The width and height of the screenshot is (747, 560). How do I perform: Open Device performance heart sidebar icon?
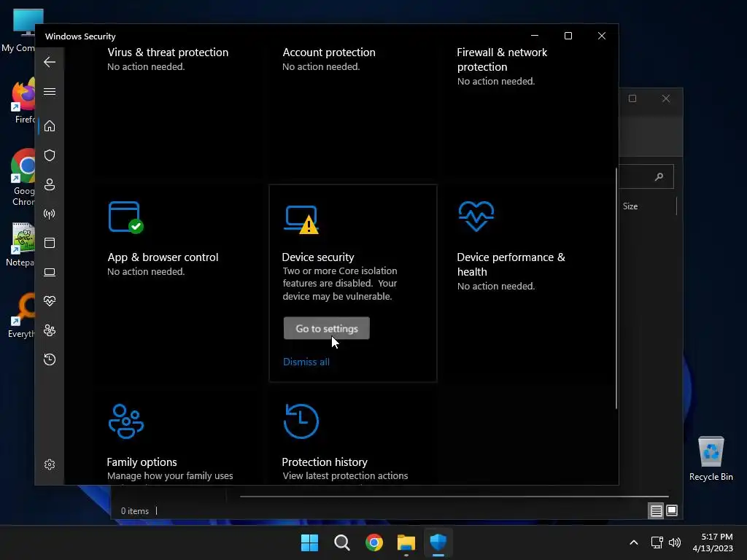(50, 301)
